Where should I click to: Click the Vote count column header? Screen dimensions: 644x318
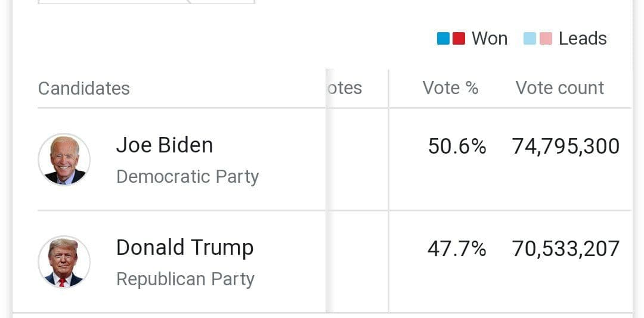coord(559,88)
